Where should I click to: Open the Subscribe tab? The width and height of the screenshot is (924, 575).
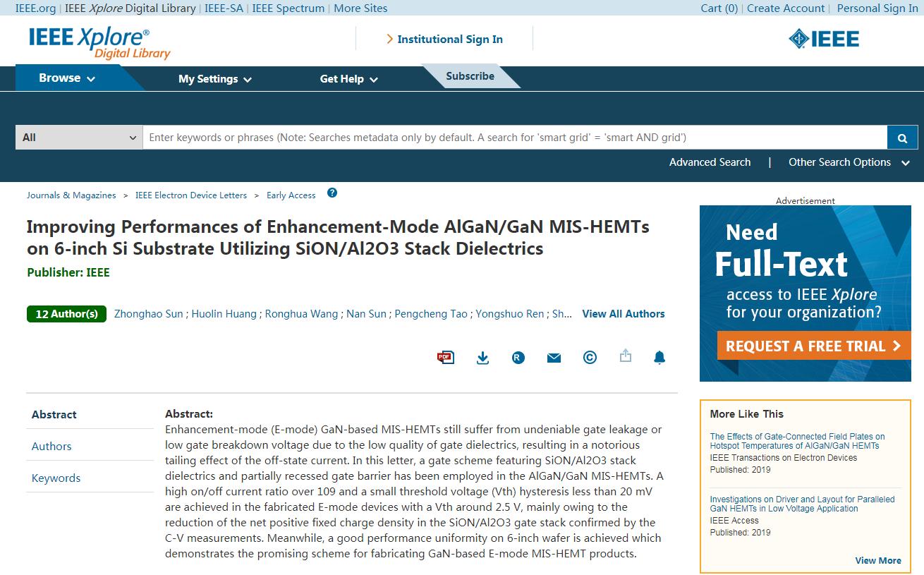click(470, 76)
